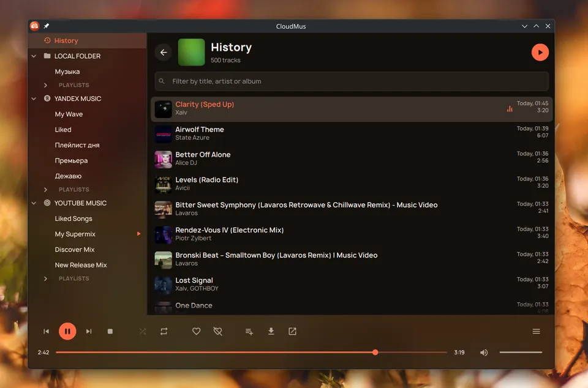
Task: Toggle repeat mode
Action: [x=164, y=332]
